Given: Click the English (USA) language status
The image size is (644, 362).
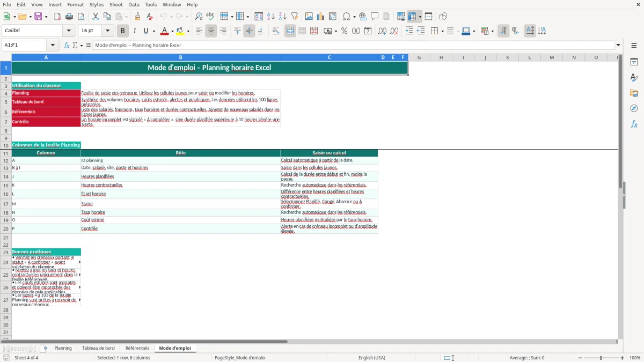Looking at the screenshot, I should point(372,358).
